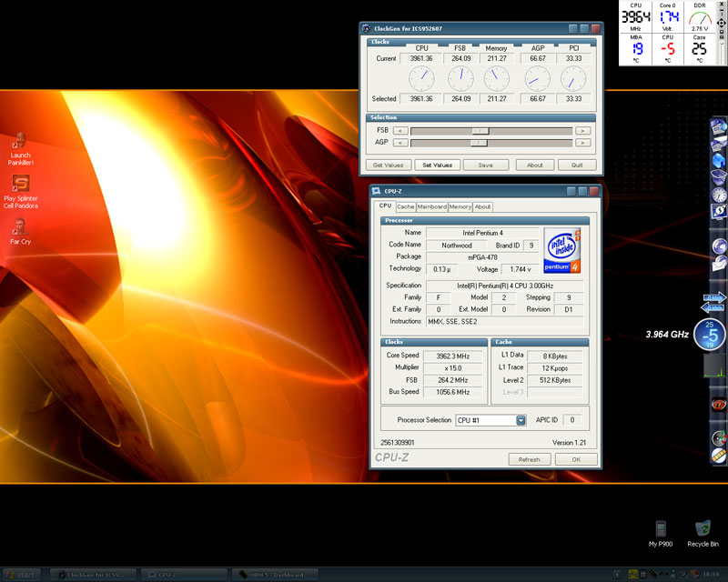Screen dimensions: 728x582
Task: Open the Recycle Bin desktop icon
Action: [703, 534]
